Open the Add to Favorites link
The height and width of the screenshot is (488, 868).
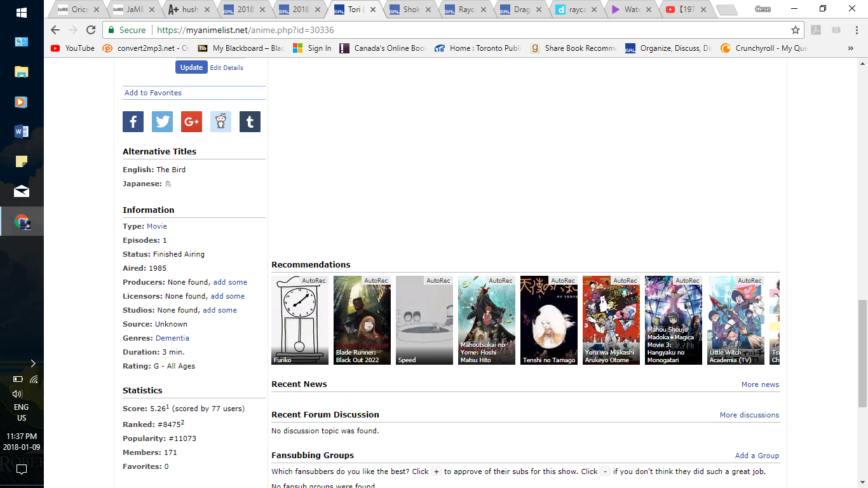tap(153, 93)
